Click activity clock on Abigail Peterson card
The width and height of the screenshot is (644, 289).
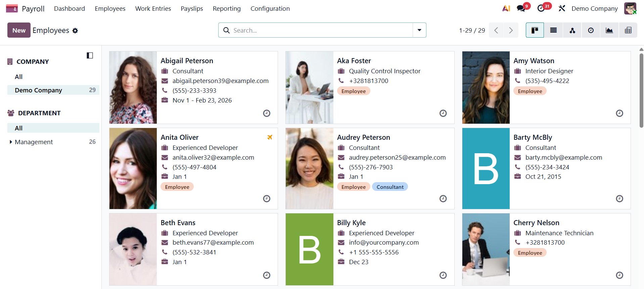coord(267,113)
